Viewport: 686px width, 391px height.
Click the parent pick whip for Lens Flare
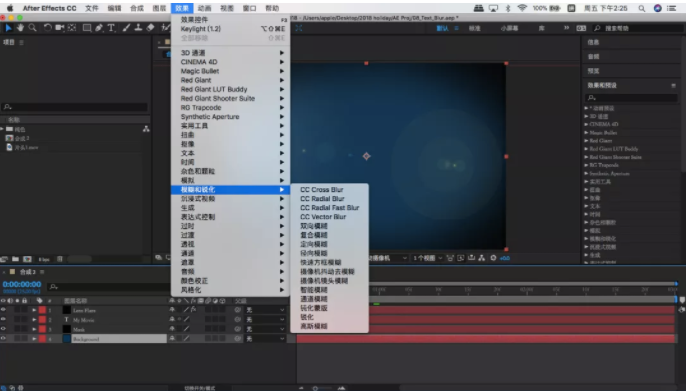tap(238, 310)
